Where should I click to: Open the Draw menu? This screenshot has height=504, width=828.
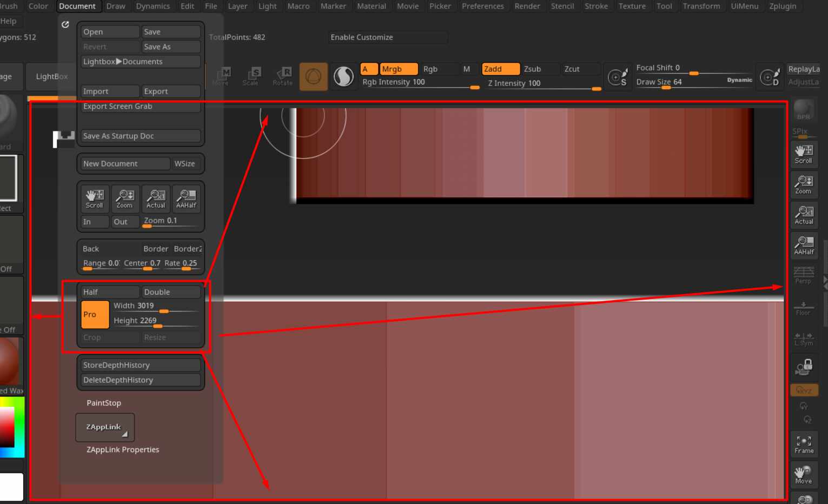click(x=115, y=6)
